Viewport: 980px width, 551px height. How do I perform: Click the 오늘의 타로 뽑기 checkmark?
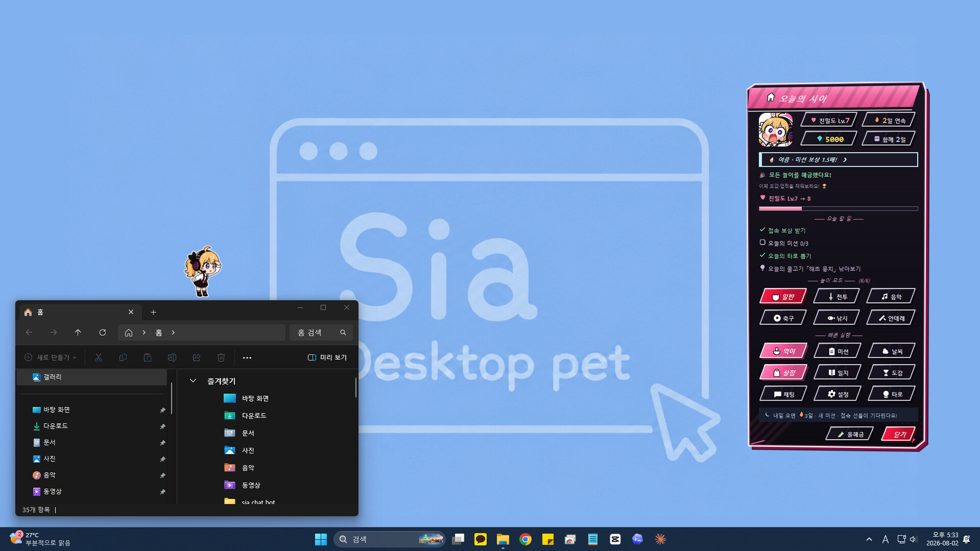763,255
